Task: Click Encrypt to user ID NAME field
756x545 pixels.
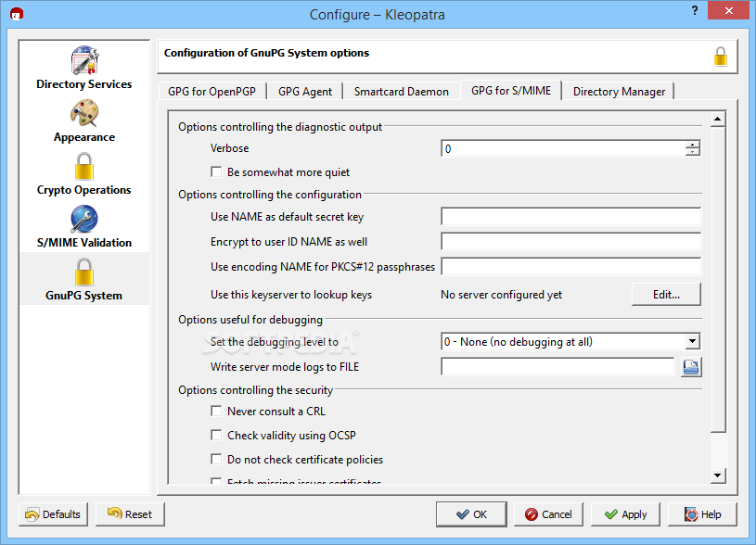Action: 570,241
